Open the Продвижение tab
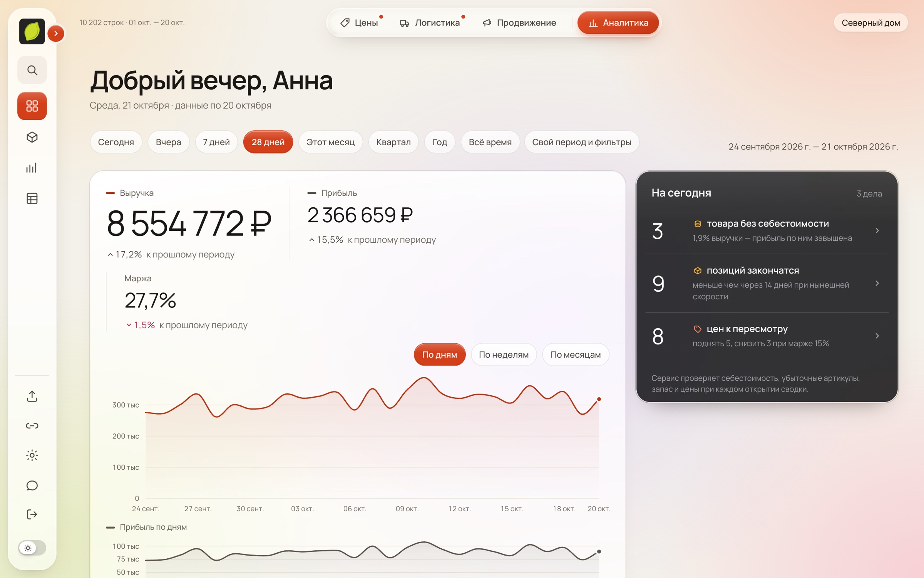The image size is (924, 578). pyautogui.click(x=519, y=23)
